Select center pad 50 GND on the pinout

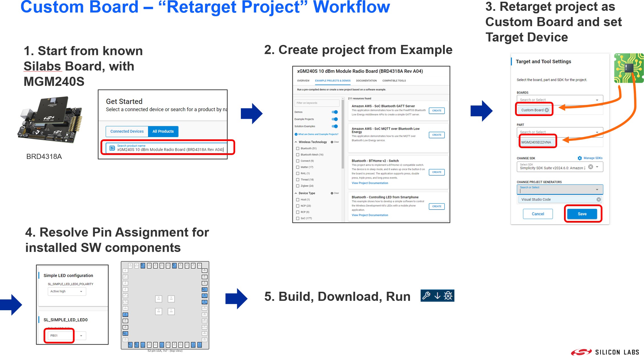click(x=159, y=312)
